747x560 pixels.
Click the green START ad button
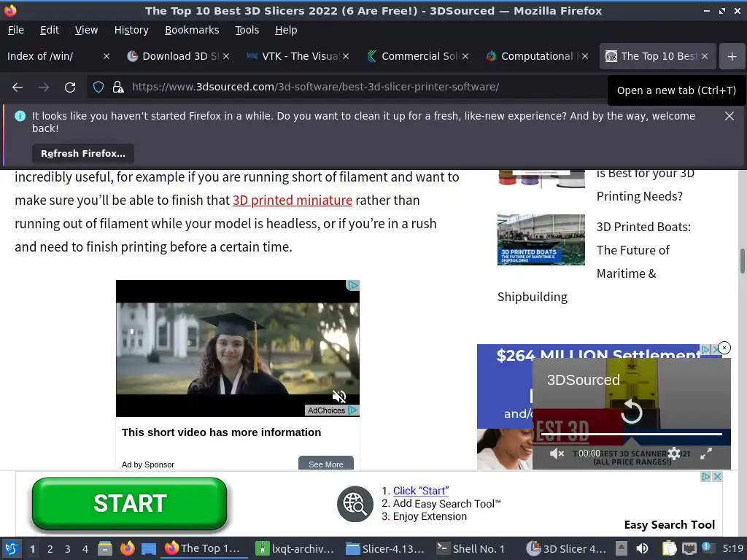coord(130,504)
